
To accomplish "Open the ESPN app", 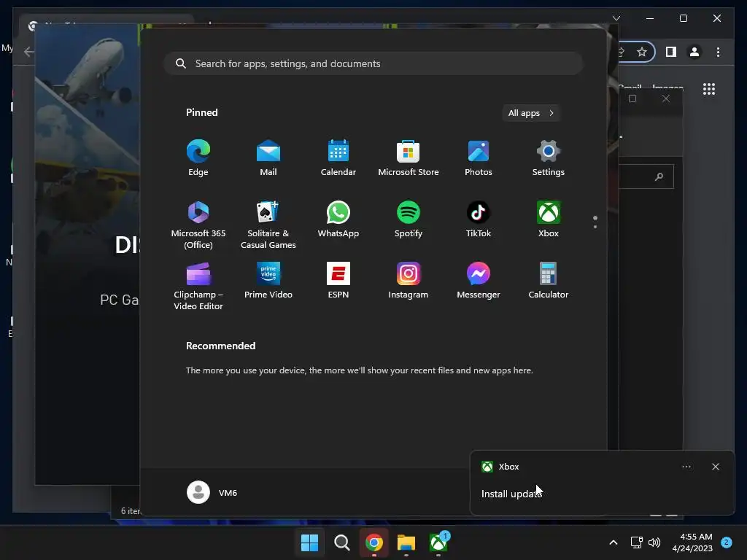I will point(338,281).
